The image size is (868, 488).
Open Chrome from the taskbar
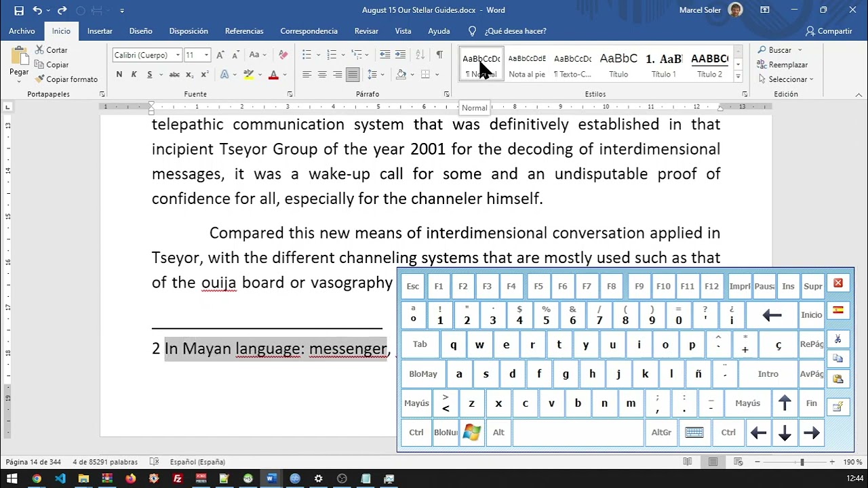point(37,479)
